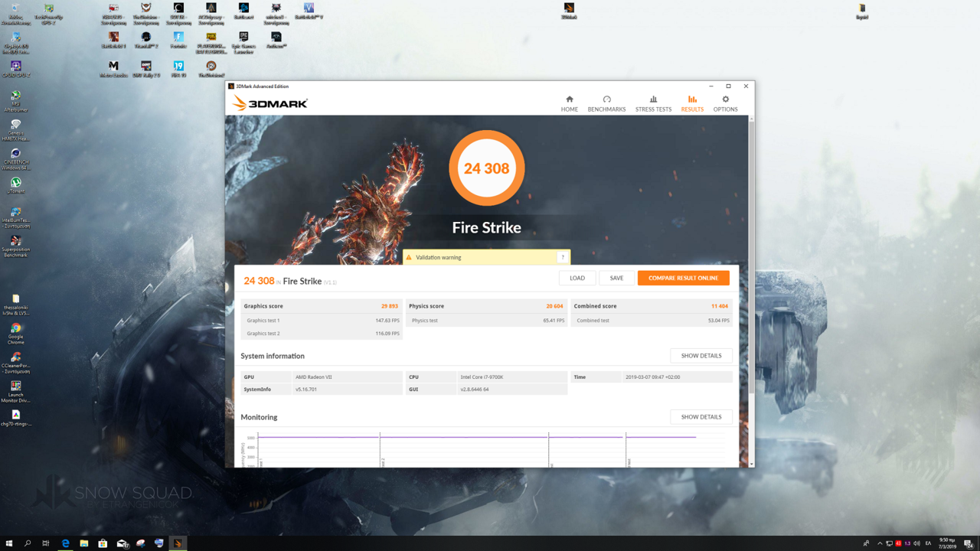Open the Home tab in 3DMark
980x551 pixels.
pyautogui.click(x=569, y=104)
